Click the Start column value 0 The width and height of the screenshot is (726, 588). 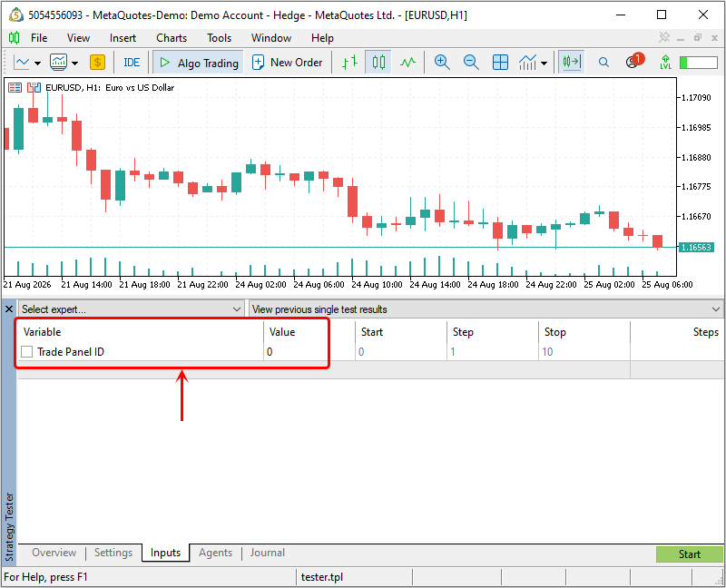click(401, 352)
